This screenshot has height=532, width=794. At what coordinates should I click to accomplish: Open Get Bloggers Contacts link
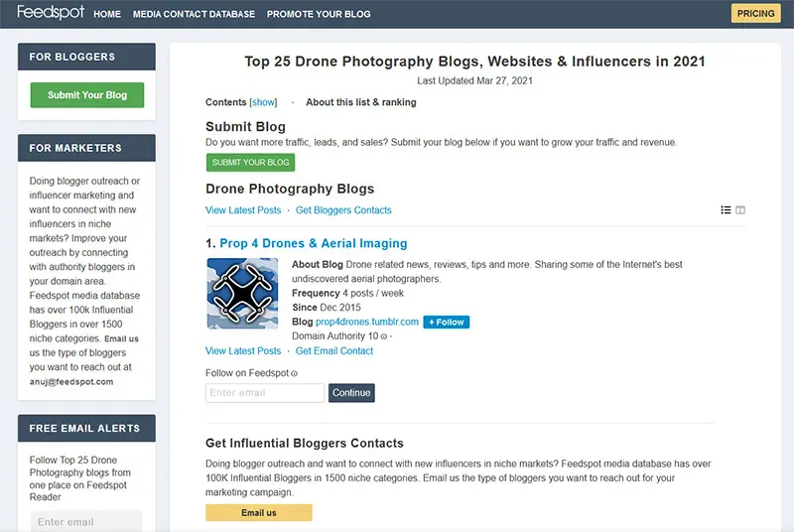point(343,210)
